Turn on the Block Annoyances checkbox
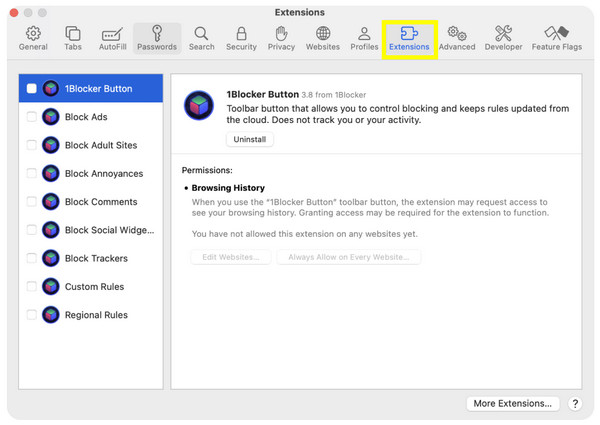Viewport: 600px width, 425px height. pos(31,173)
